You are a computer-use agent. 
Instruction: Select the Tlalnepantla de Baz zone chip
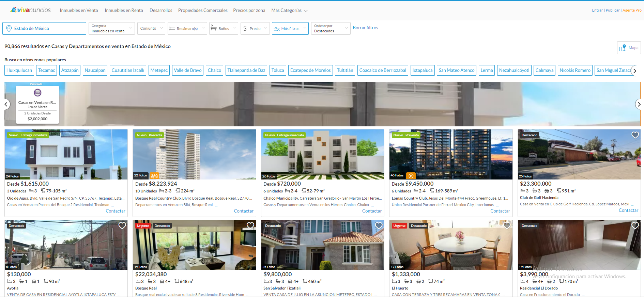246,71
